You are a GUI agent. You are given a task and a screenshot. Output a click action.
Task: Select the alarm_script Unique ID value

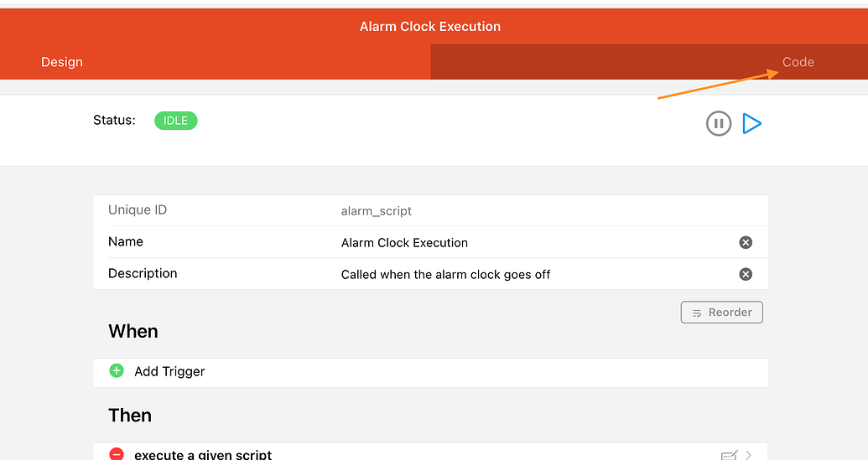377,210
